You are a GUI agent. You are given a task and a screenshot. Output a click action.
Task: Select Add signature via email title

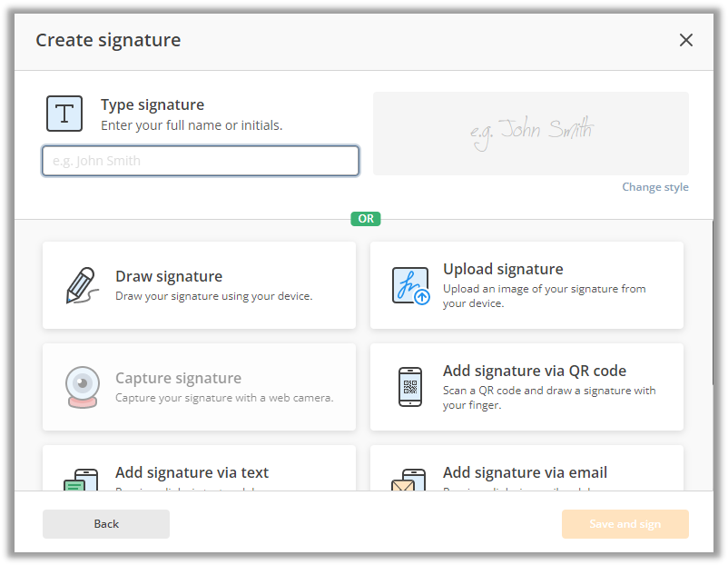coord(525,472)
